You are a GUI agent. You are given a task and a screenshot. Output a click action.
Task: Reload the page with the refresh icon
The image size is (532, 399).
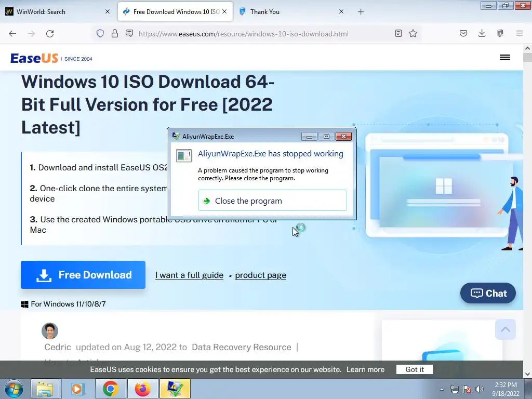pyautogui.click(x=50, y=34)
